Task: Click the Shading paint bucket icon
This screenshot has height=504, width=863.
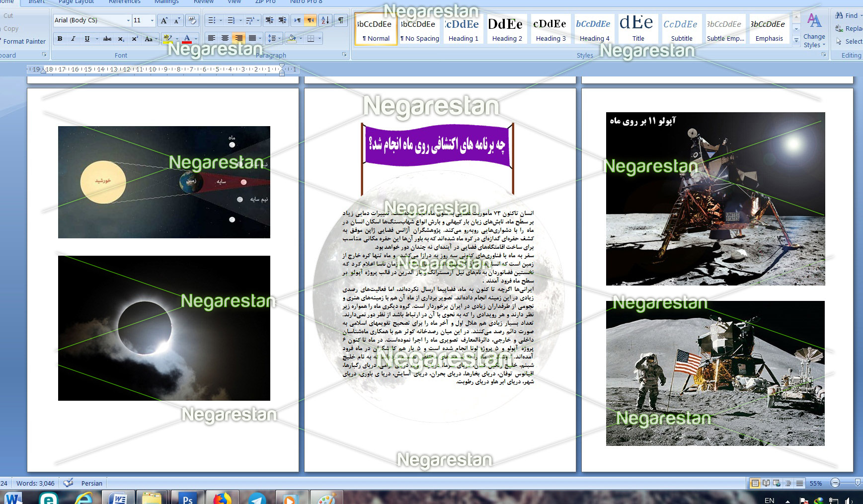Action: (291, 38)
